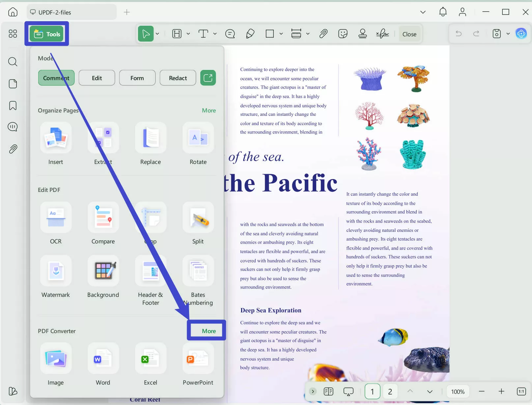Switch mode to Edit
The image size is (532, 405).
click(x=97, y=78)
